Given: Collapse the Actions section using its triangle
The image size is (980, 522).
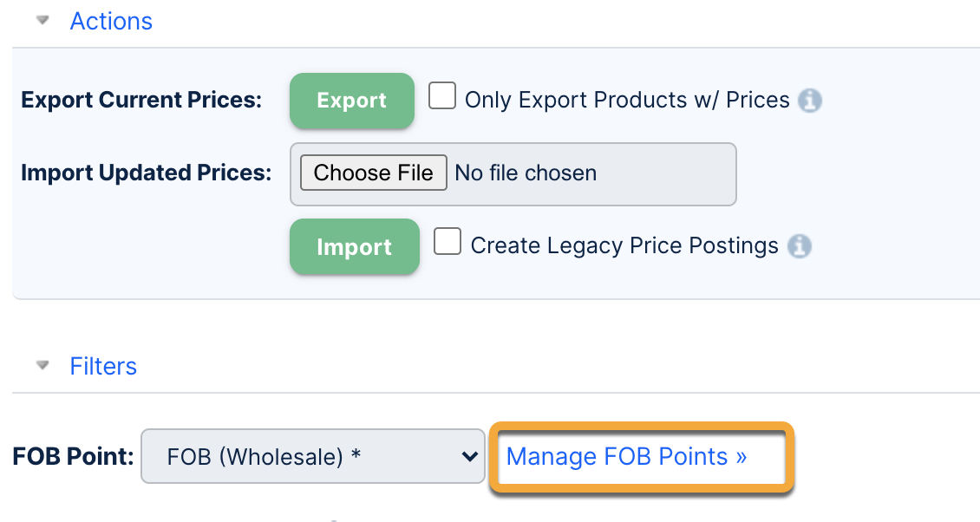Looking at the screenshot, I should pyautogui.click(x=43, y=22).
